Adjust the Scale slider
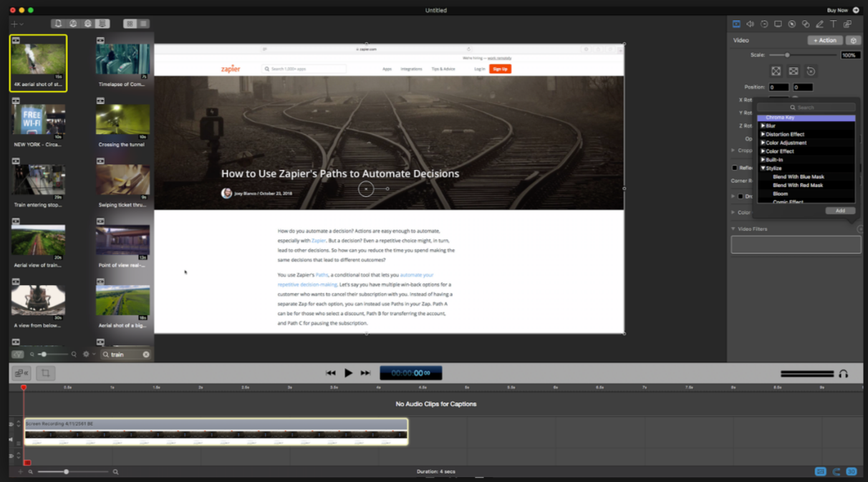Viewport: 868px width, 482px height. point(804,55)
